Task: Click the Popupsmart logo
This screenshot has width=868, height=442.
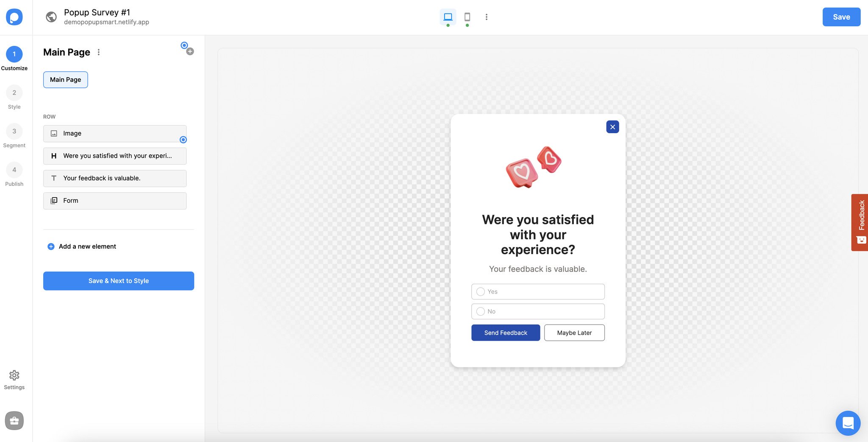Action: (14, 17)
